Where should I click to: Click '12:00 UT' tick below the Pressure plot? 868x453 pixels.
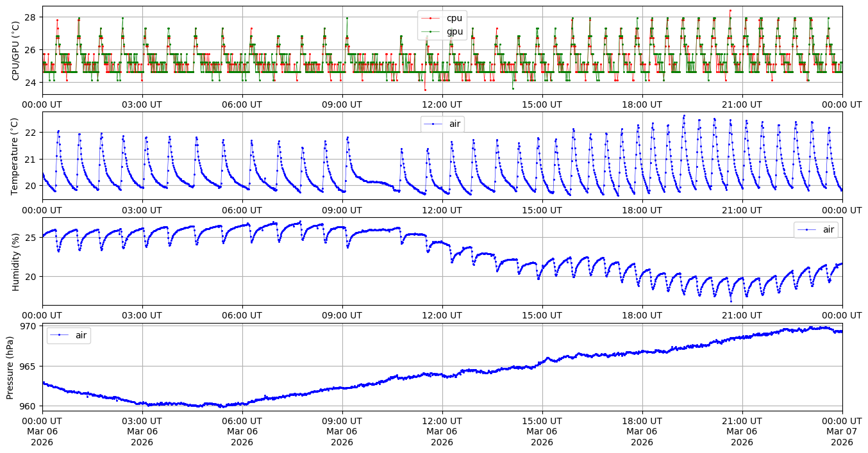[442, 421]
